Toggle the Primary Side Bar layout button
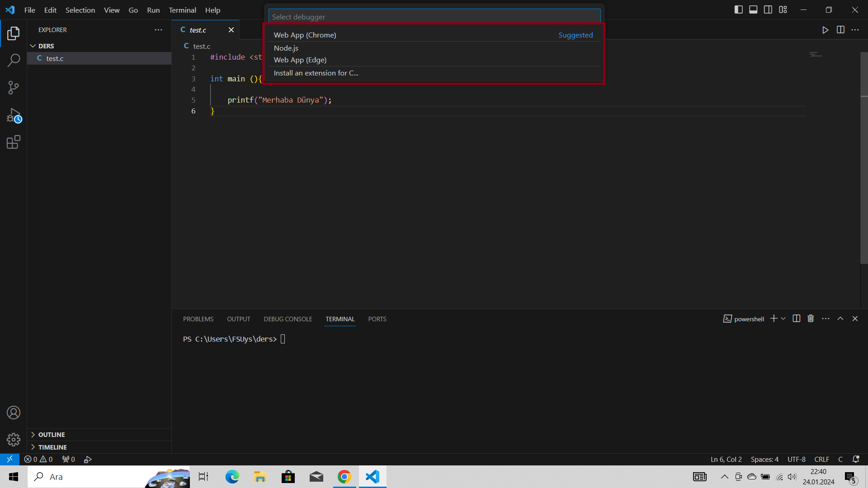The width and height of the screenshot is (868, 488). [739, 9]
